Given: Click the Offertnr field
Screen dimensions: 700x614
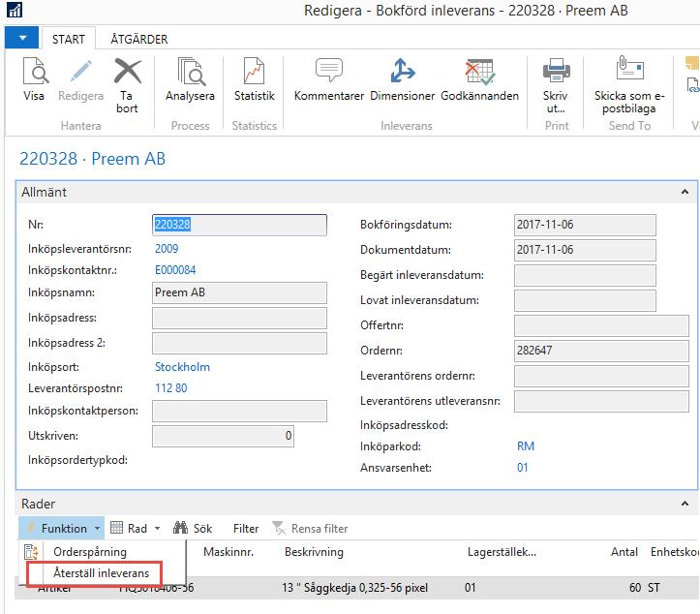Looking at the screenshot, I should [601, 325].
